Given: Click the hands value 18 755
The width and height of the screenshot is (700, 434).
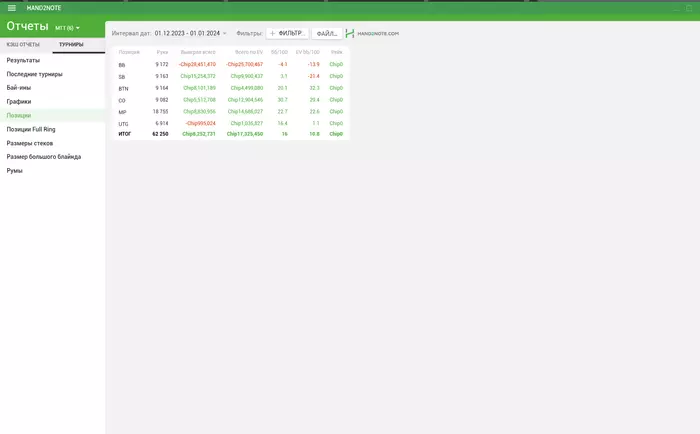Looking at the screenshot, I should point(160,112).
